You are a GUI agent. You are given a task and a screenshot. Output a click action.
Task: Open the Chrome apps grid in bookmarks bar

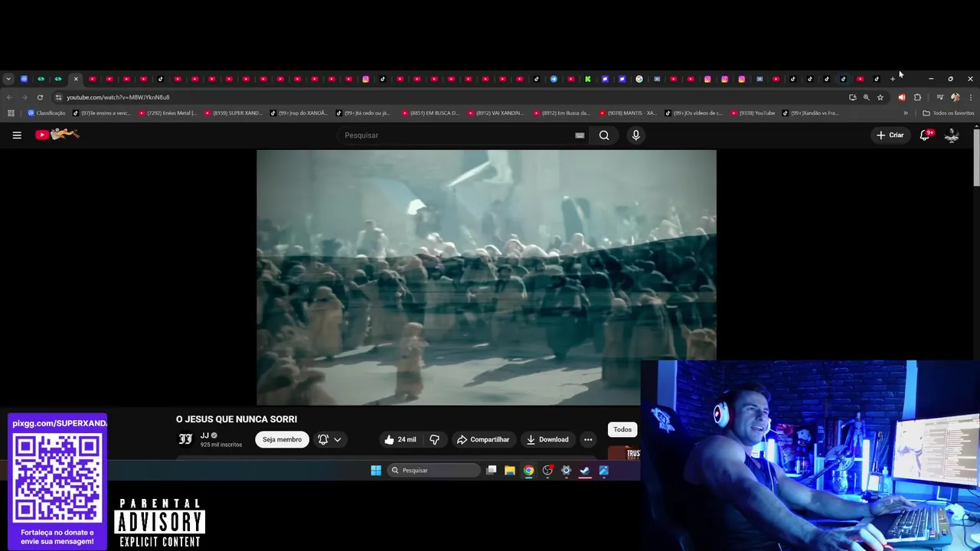[x=11, y=113]
